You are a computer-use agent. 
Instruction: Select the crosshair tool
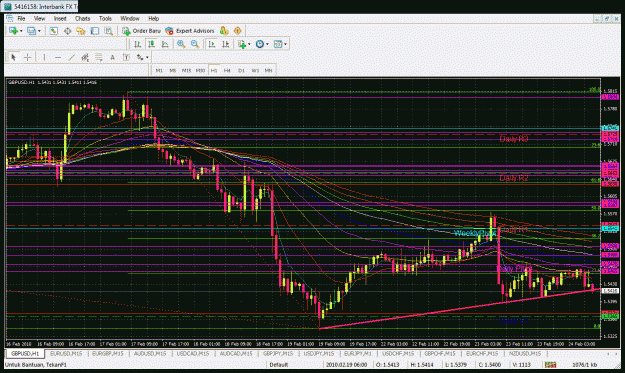(x=27, y=57)
